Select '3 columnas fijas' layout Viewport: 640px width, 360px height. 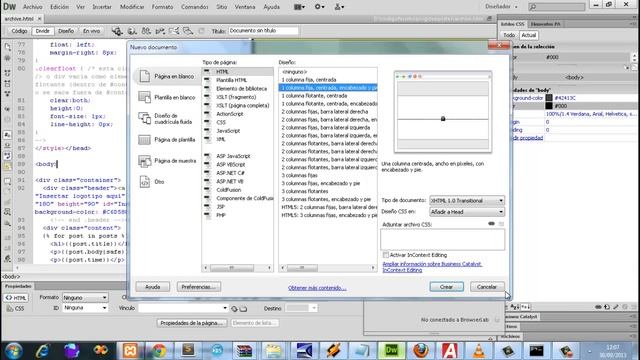pos(300,175)
